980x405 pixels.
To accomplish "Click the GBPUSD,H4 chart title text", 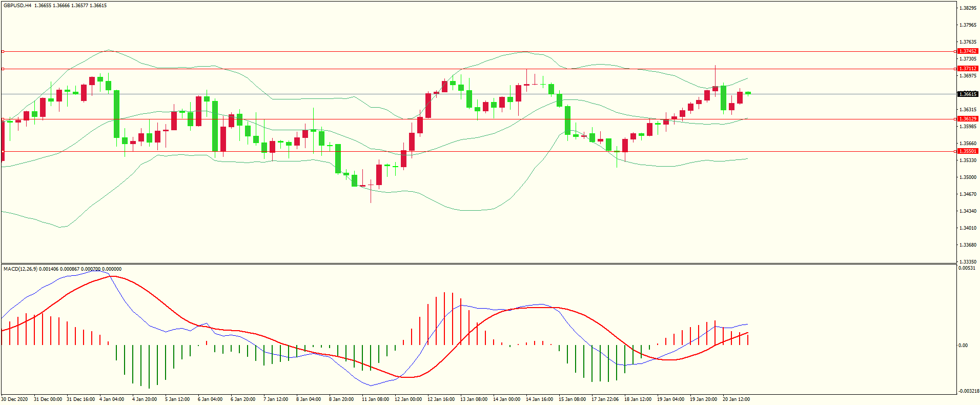I will pos(17,6).
